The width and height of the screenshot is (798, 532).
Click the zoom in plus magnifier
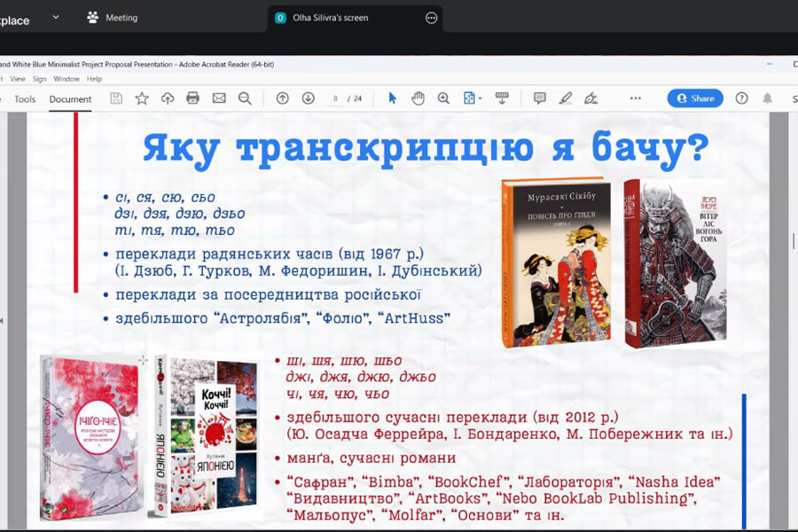click(443, 98)
